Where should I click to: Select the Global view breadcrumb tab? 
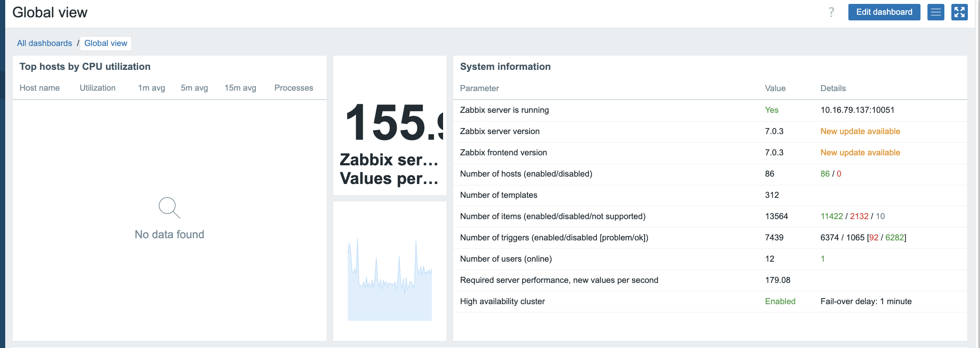(106, 43)
